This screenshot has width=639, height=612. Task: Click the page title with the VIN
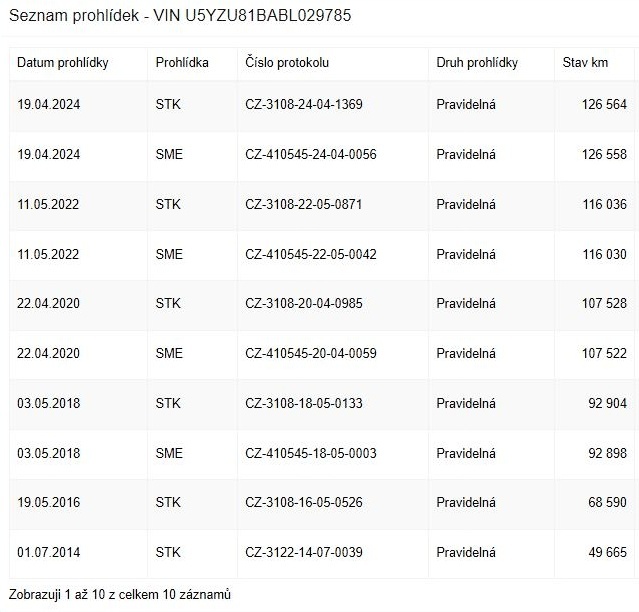[x=180, y=17]
